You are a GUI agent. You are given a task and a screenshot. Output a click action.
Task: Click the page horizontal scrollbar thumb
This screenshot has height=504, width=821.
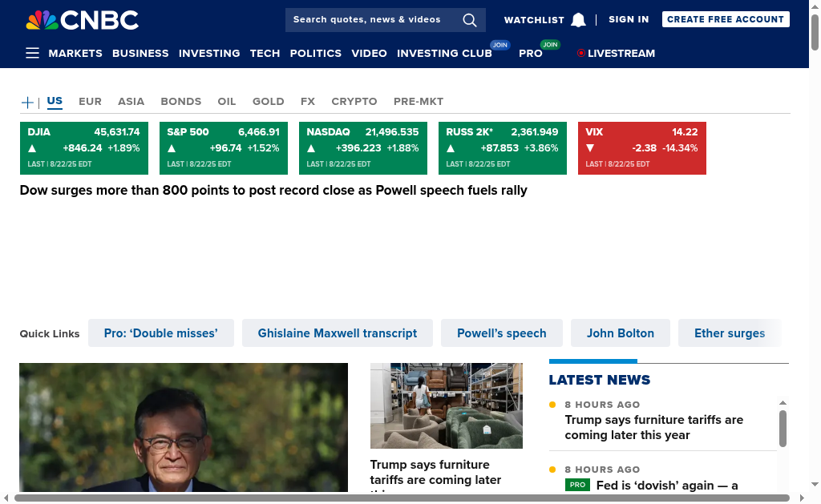(402, 498)
